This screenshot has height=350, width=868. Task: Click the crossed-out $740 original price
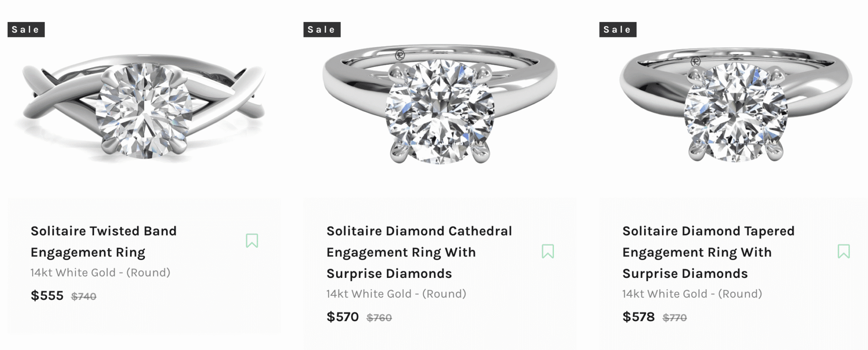(83, 297)
